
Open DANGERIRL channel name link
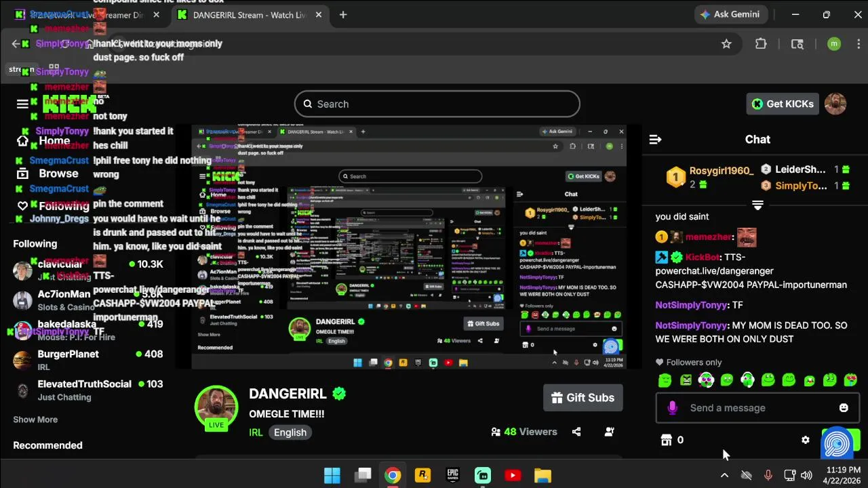click(x=288, y=394)
